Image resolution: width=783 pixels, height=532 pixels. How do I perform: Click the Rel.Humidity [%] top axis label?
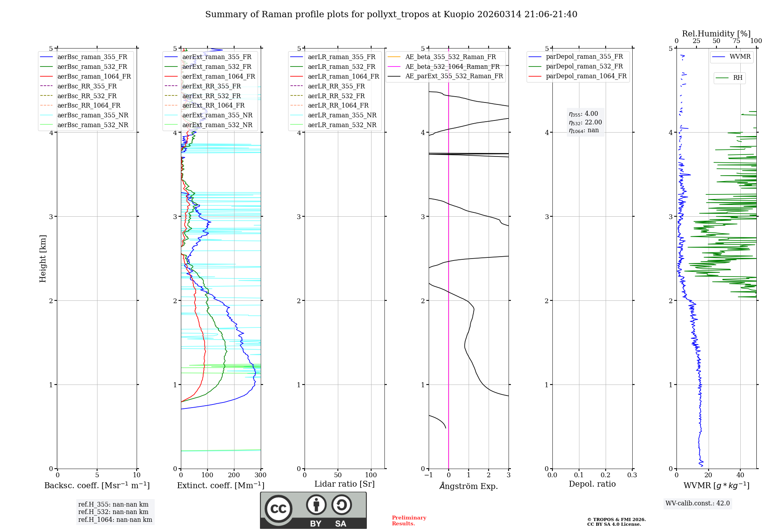[x=716, y=34]
